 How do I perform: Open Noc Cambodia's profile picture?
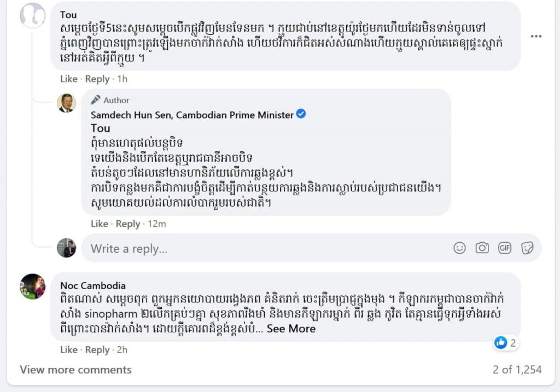click(32, 286)
